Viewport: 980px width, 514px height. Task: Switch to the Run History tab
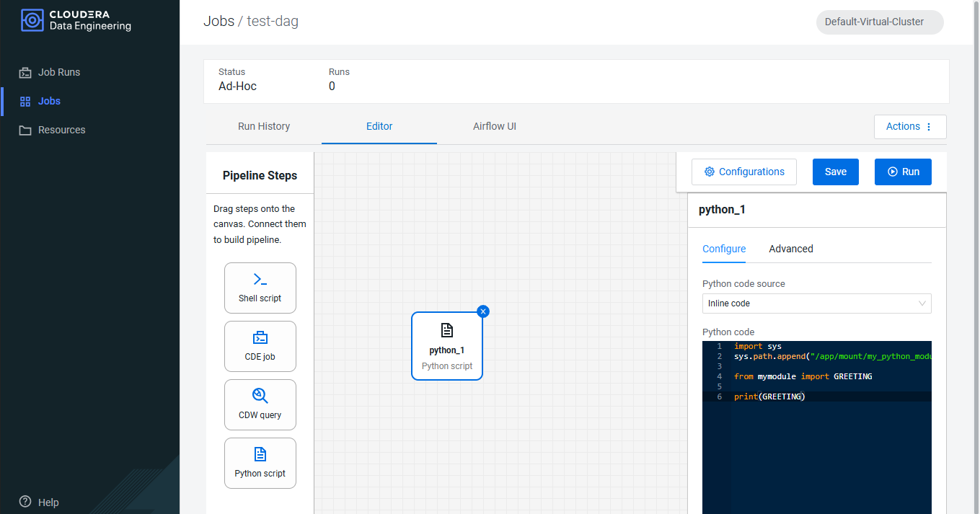click(x=263, y=126)
